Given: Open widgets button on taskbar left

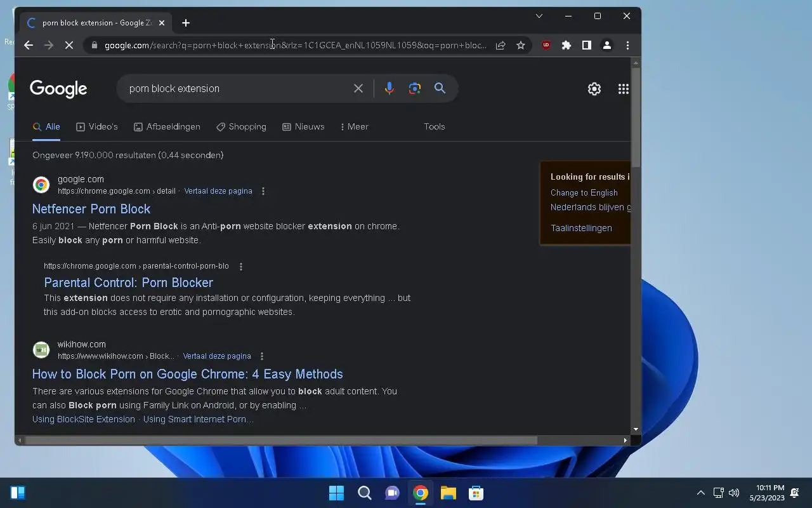Looking at the screenshot, I should click(18, 493).
